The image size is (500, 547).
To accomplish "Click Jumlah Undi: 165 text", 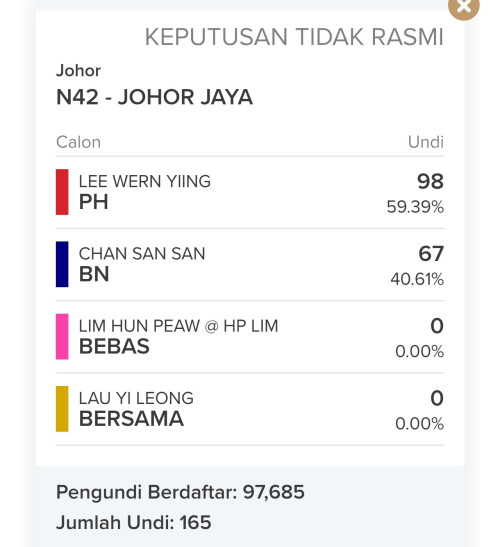I will point(134,523).
